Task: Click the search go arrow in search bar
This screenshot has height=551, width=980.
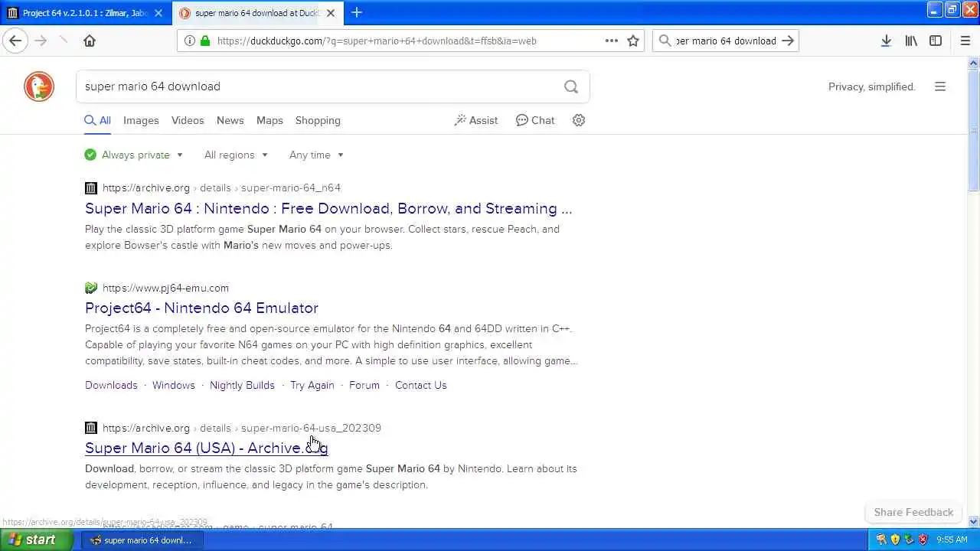Action: (x=788, y=41)
